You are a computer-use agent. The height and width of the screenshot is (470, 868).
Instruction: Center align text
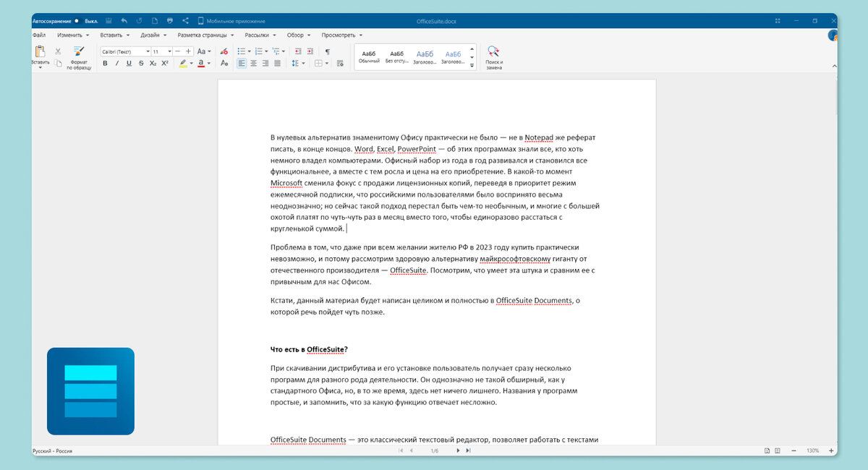254,63
